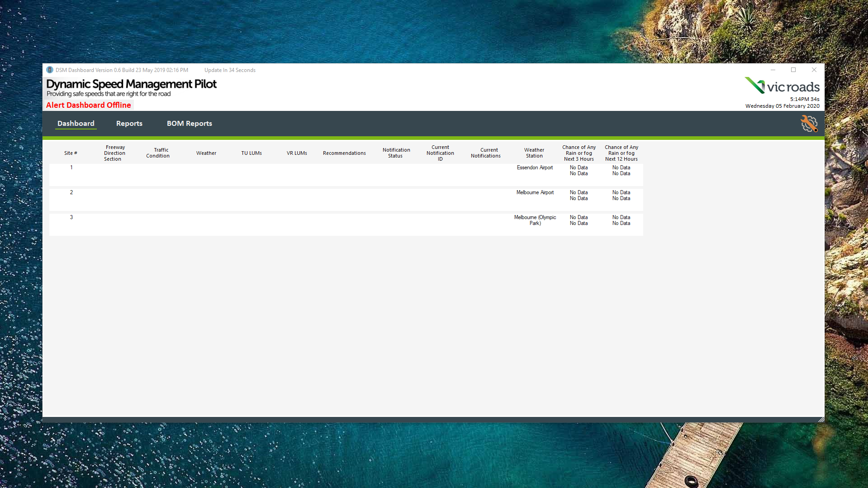The height and width of the screenshot is (488, 868).
Task: Click the Traffic Condition column header
Action: tap(158, 153)
